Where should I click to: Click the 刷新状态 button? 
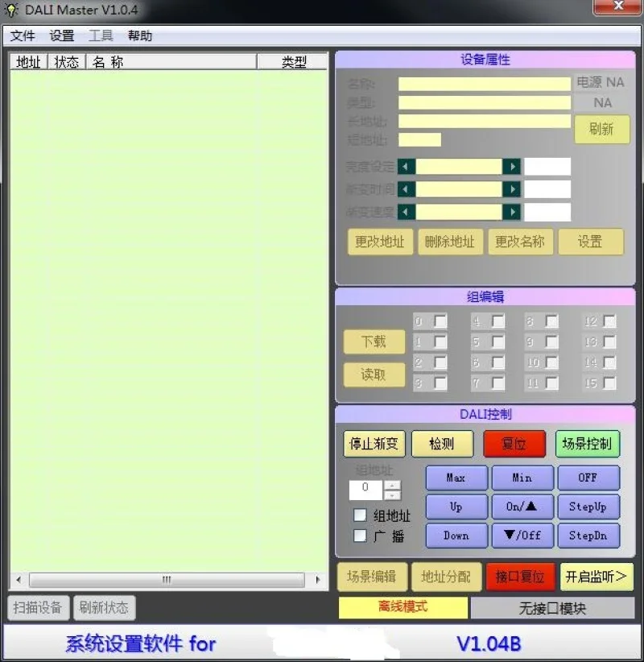coord(104,608)
